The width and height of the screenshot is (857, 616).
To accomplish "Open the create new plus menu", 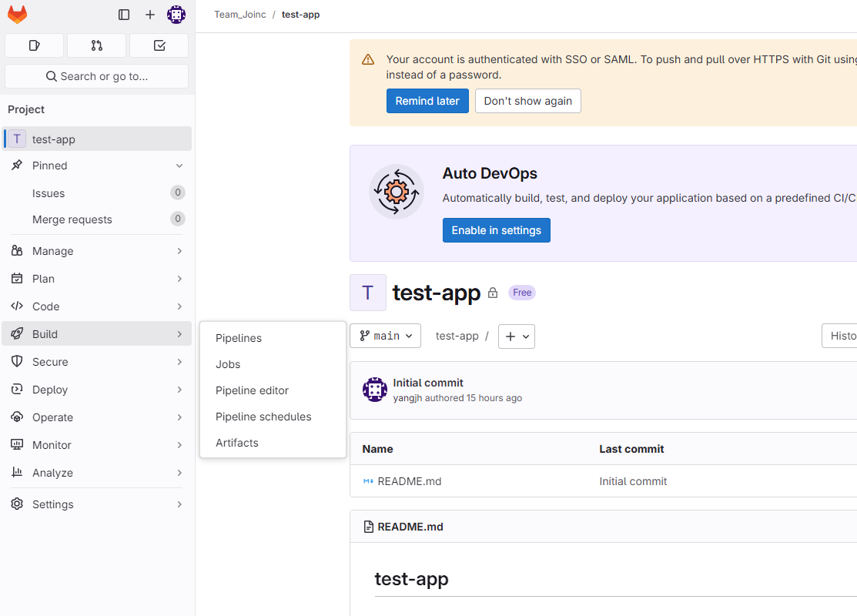I will 149,15.
